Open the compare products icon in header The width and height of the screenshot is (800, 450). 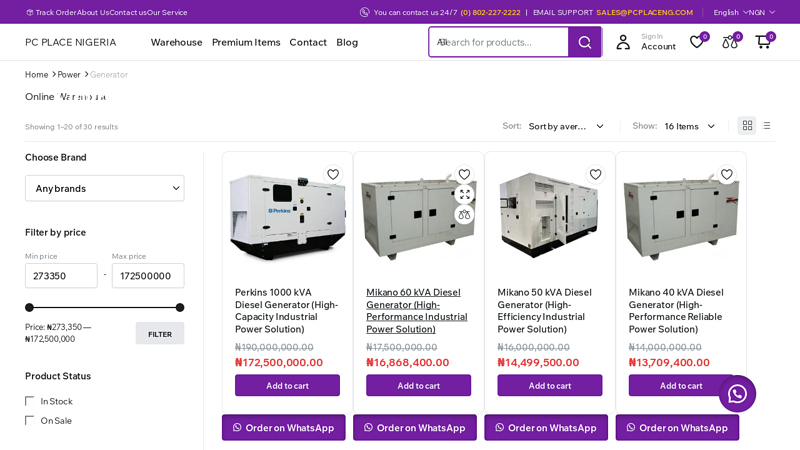tap(730, 42)
